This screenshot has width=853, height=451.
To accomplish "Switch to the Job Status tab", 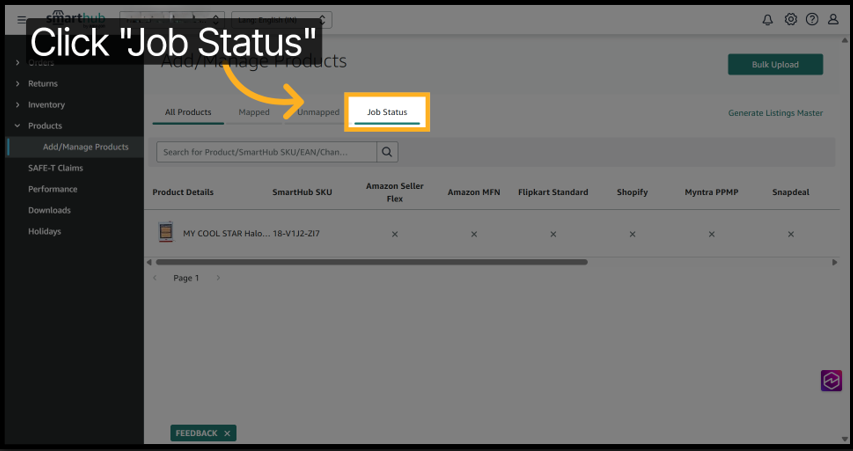I will [387, 112].
